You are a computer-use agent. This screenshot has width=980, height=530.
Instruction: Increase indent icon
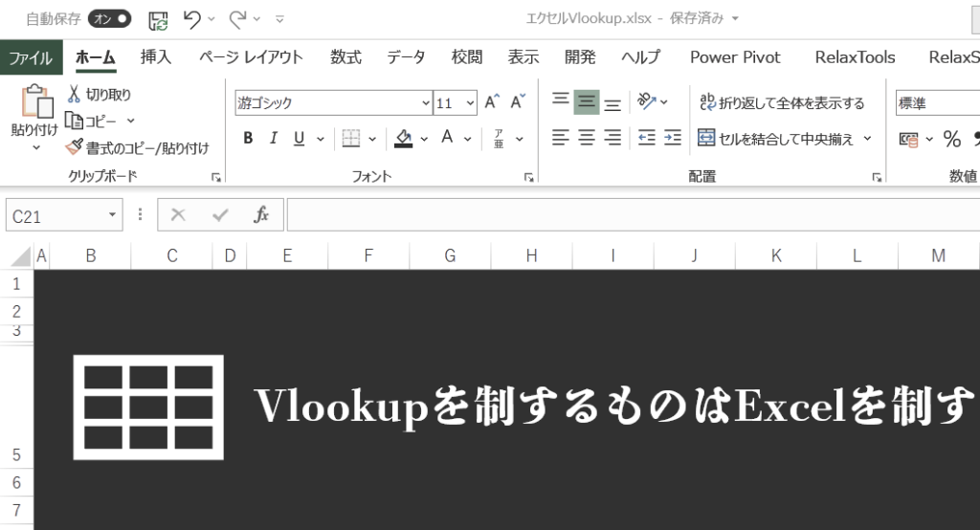(673, 138)
